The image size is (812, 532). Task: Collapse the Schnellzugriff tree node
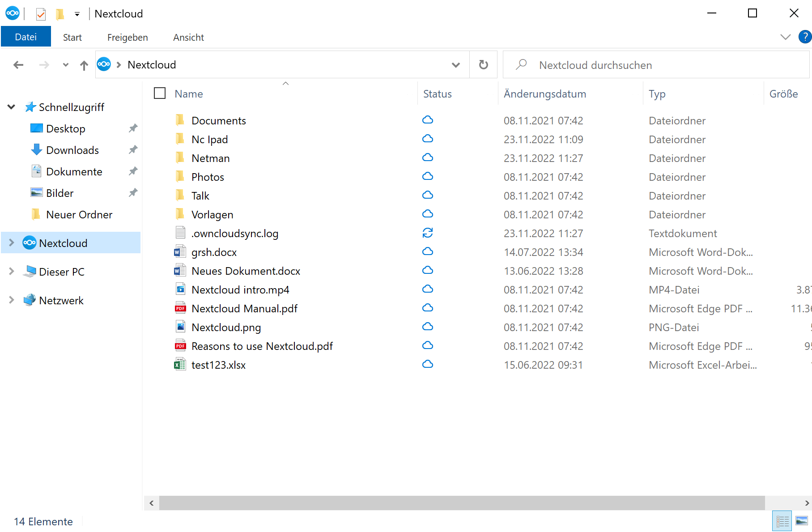coord(12,107)
